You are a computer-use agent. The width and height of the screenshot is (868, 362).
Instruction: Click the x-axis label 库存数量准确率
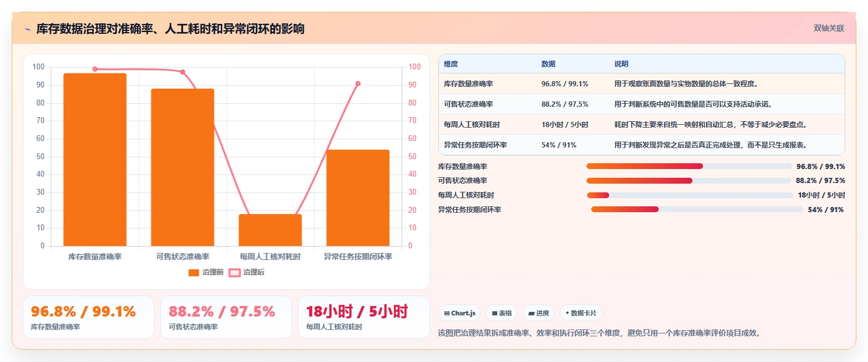coord(95,256)
